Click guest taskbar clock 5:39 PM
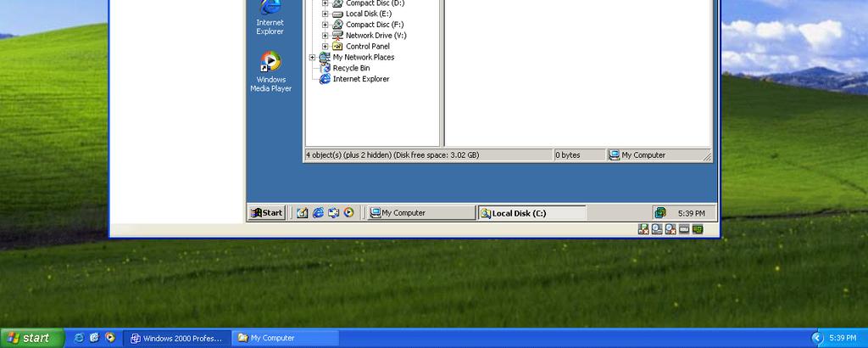The image size is (868, 348). [x=692, y=213]
